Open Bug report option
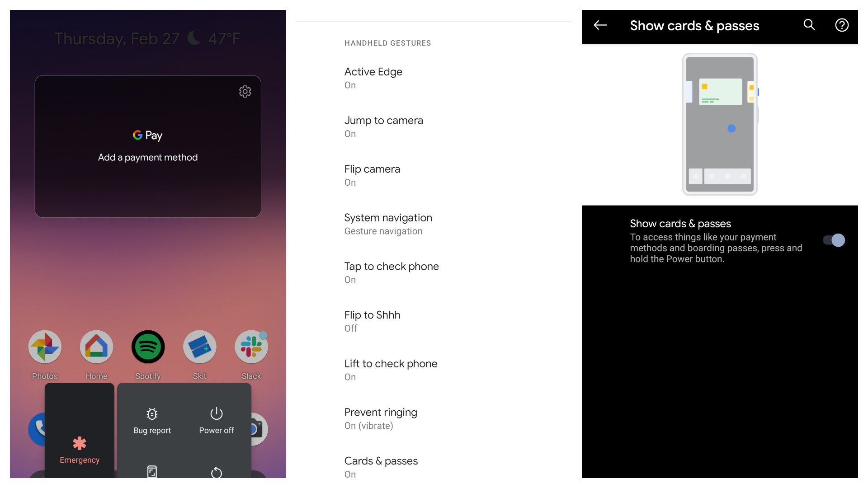This screenshot has width=868, height=488. pyautogui.click(x=151, y=419)
